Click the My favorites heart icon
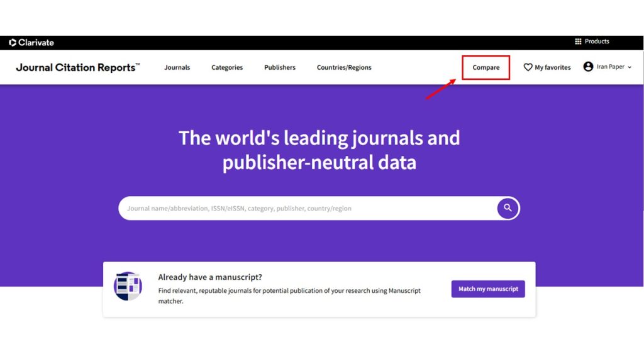 528,67
